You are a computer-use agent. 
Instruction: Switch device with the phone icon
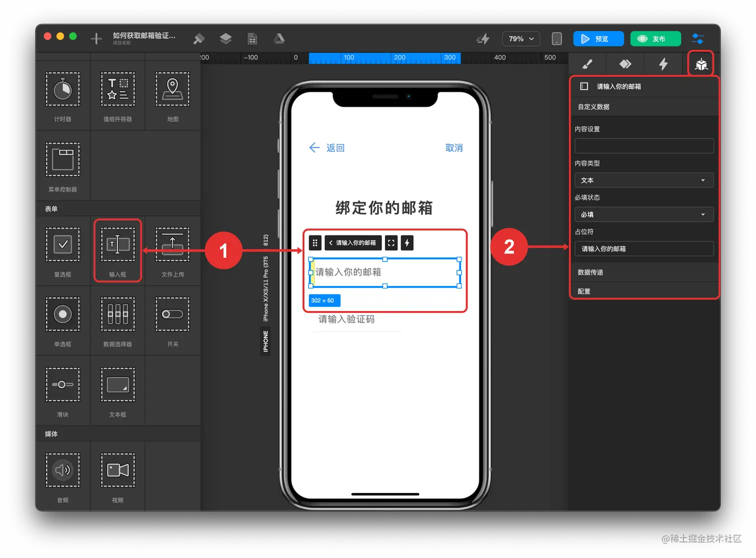pyautogui.click(x=556, y=39)
